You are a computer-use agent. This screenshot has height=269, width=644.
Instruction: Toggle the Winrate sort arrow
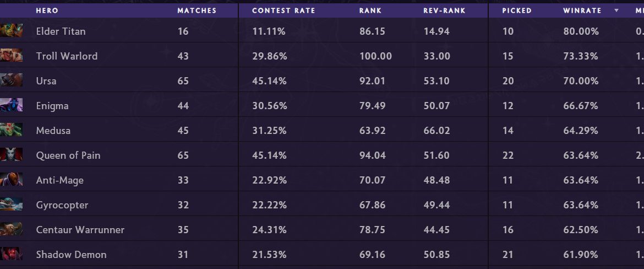point(616,10)
